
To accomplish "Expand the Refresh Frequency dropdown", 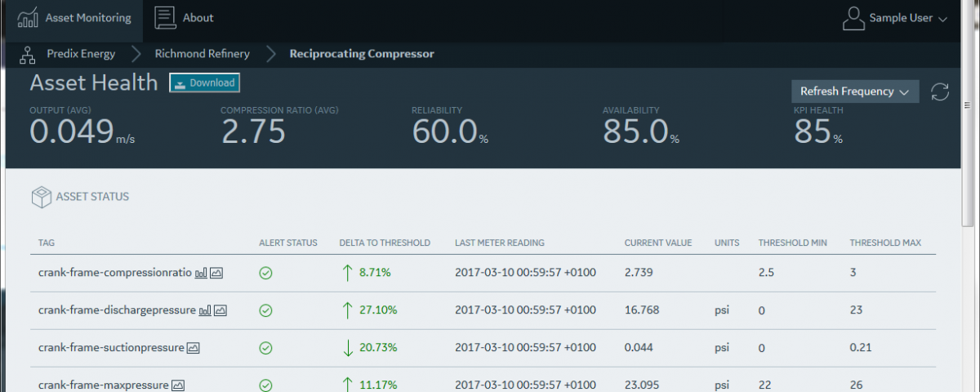I will [x=855, y=91].
